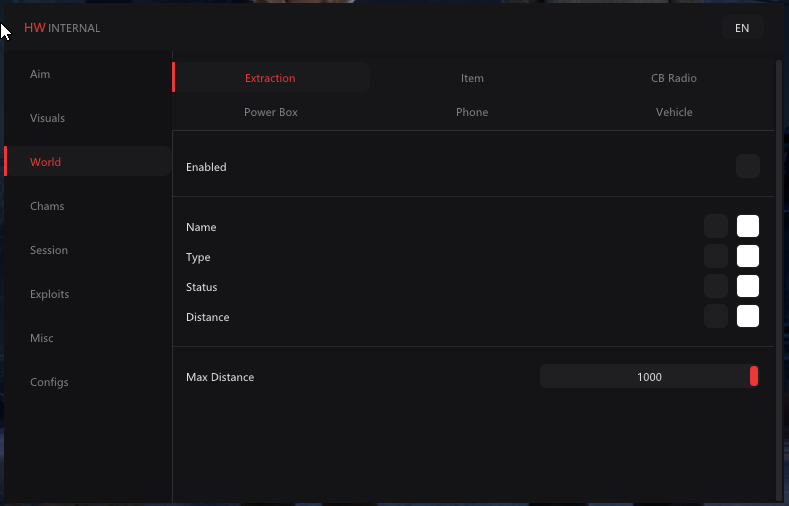
Task: Open the Aim section in sidebar
Action: coord(88,74)
